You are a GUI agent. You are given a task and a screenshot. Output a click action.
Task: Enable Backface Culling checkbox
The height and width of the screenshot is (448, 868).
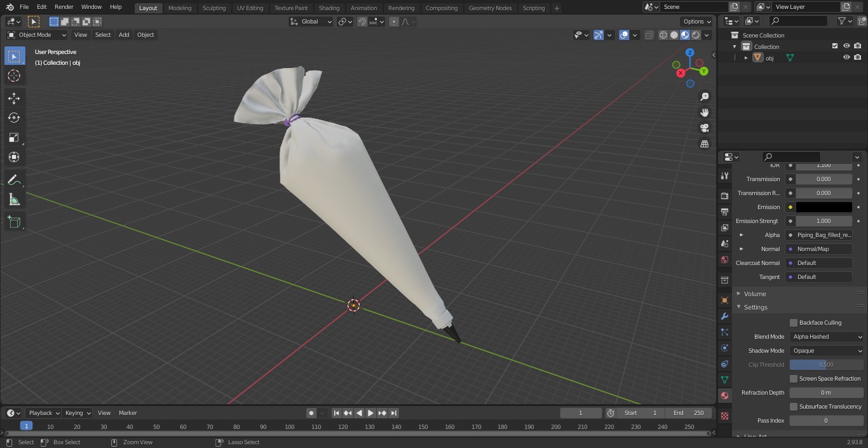(794, 323)
